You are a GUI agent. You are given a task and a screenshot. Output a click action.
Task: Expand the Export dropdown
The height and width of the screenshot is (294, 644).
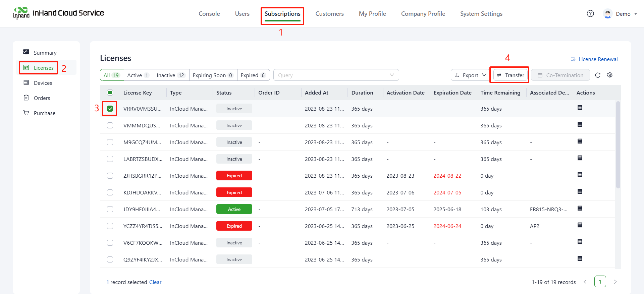pyautogui.click(x=470, y=75)
